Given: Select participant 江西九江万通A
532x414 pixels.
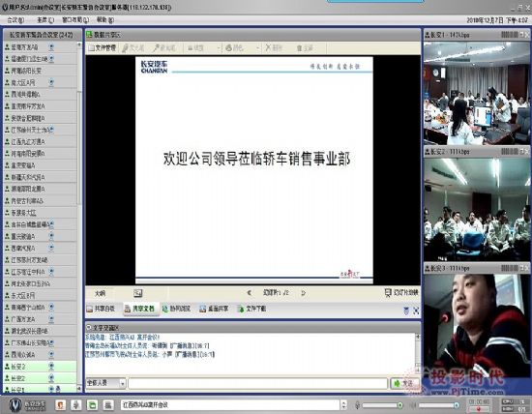Looking at the screenshot, I should (40, 141).
